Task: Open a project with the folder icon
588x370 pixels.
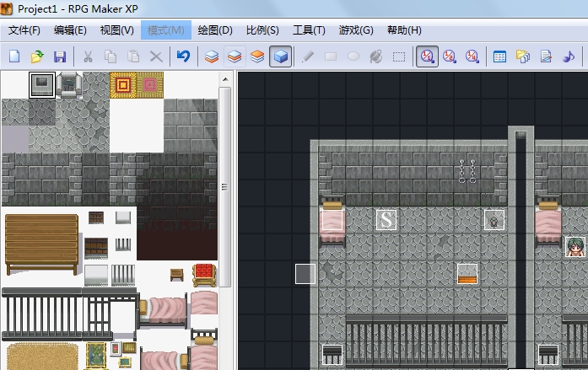Action: click(x=37, y=56)
